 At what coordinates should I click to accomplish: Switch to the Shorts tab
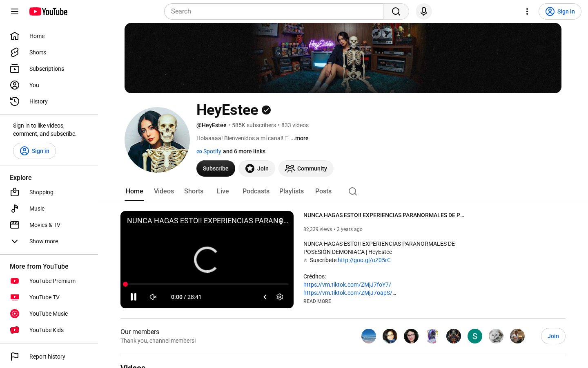click(x=194, y=191)
